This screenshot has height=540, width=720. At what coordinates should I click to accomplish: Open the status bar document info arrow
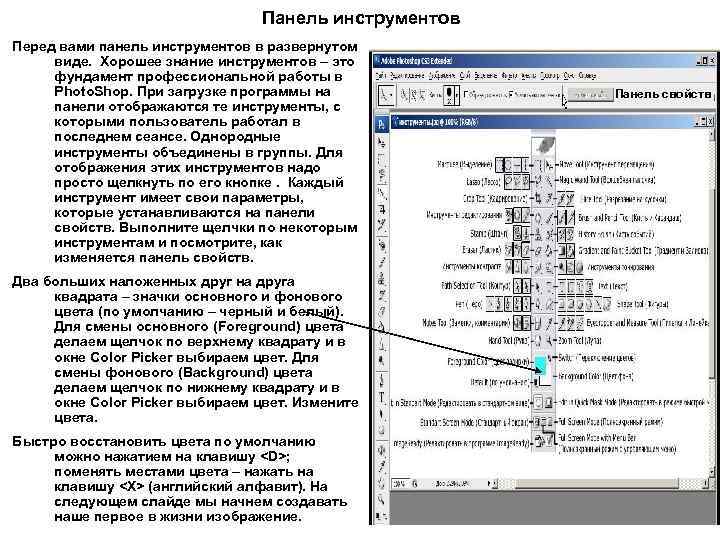[x=490, y=483]
